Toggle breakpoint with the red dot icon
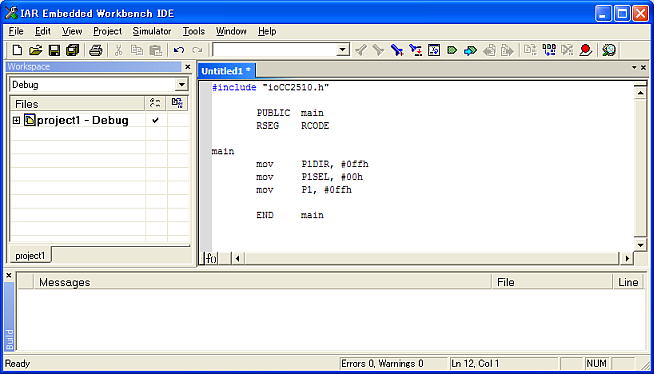 point(586,50)
